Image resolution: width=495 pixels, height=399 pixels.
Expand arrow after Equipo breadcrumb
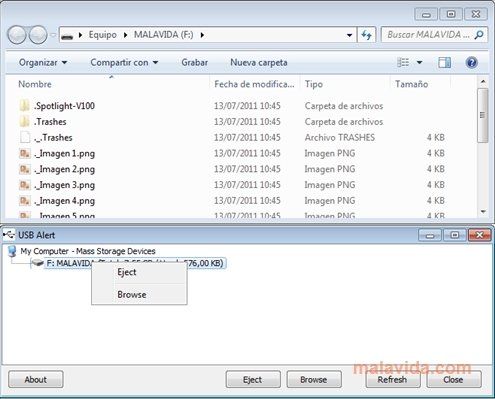coord(126,35)
